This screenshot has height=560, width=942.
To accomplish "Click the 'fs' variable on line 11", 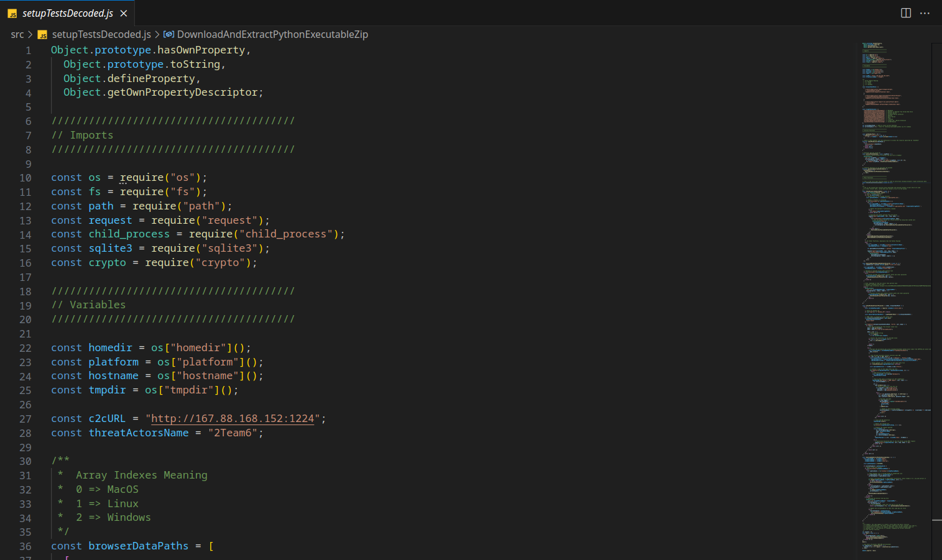I will click(x=95, y=192).
